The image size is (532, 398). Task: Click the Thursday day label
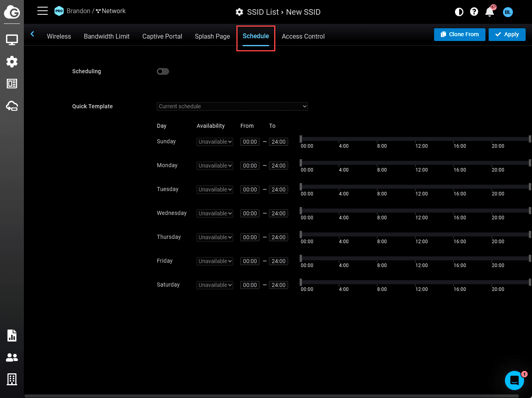coord(169,237)
